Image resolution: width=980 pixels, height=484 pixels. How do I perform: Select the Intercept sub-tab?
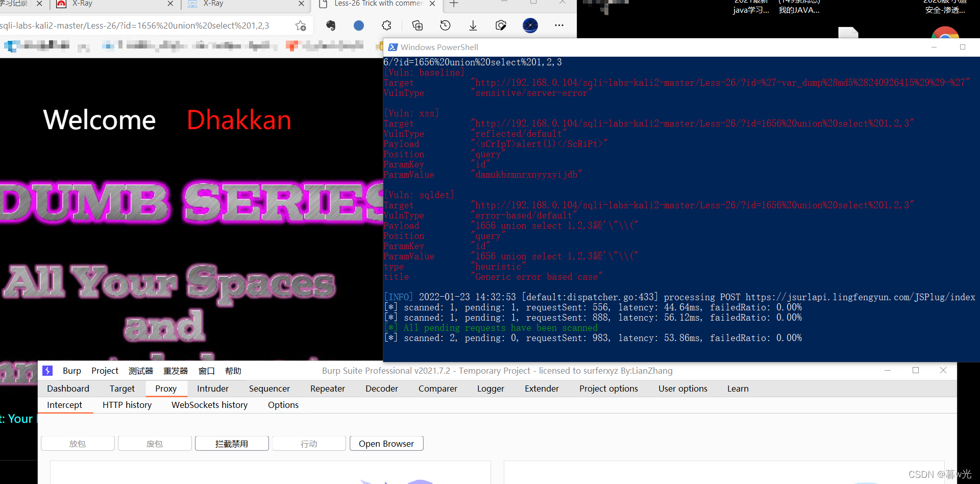tap(64, 405)
